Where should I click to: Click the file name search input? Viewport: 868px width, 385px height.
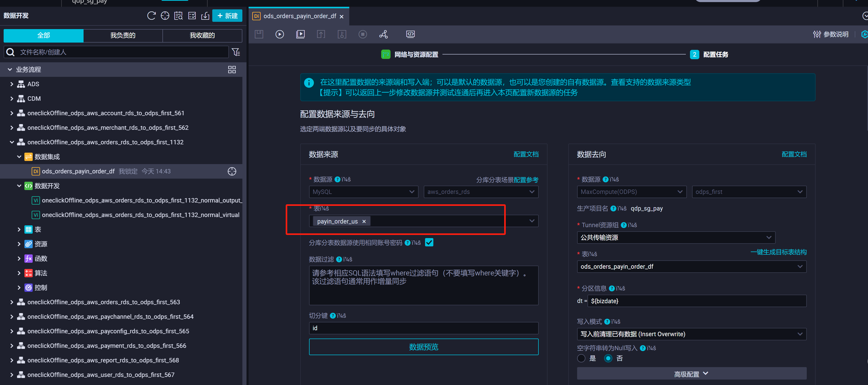click(116, 52)
